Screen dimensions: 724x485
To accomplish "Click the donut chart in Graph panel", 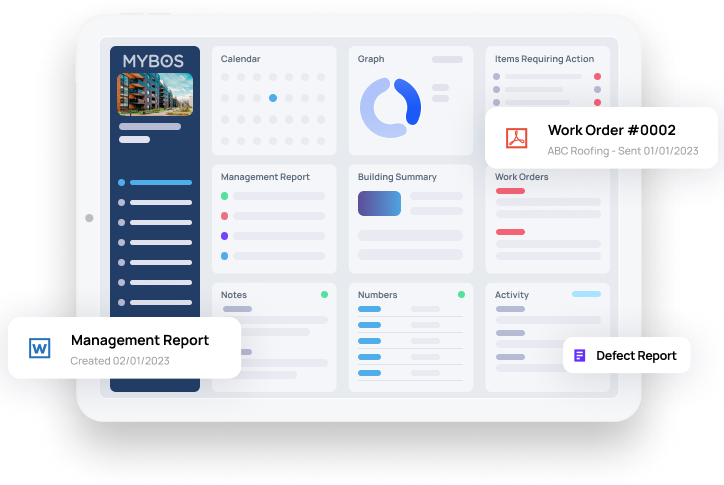I will point(391,108).
